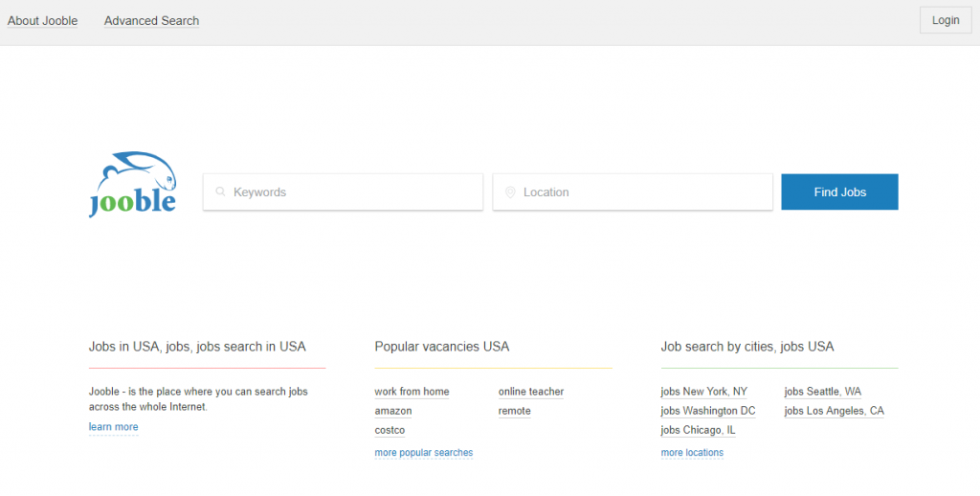This screenshot has height=496, width=980.
Task: Open the About Jooble link
Action: (x=42, y=21)
